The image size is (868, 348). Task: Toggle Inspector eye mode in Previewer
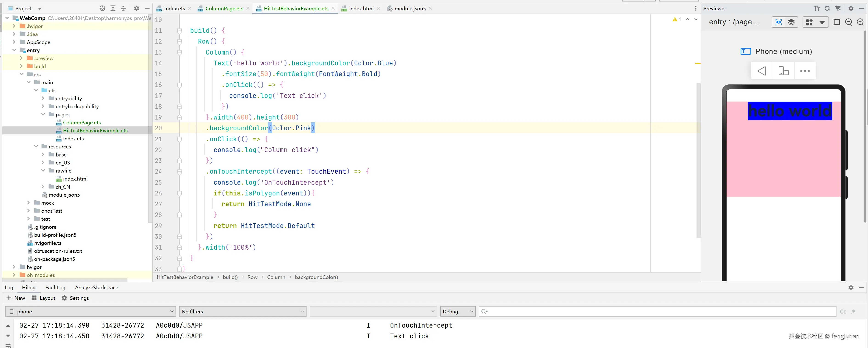coord(778,22)
